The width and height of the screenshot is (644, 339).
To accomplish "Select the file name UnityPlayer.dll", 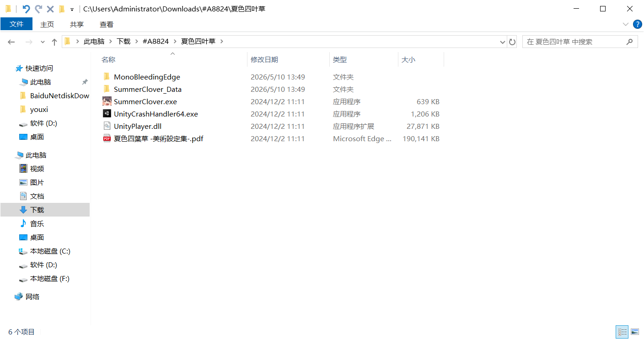I will [138, 127].
